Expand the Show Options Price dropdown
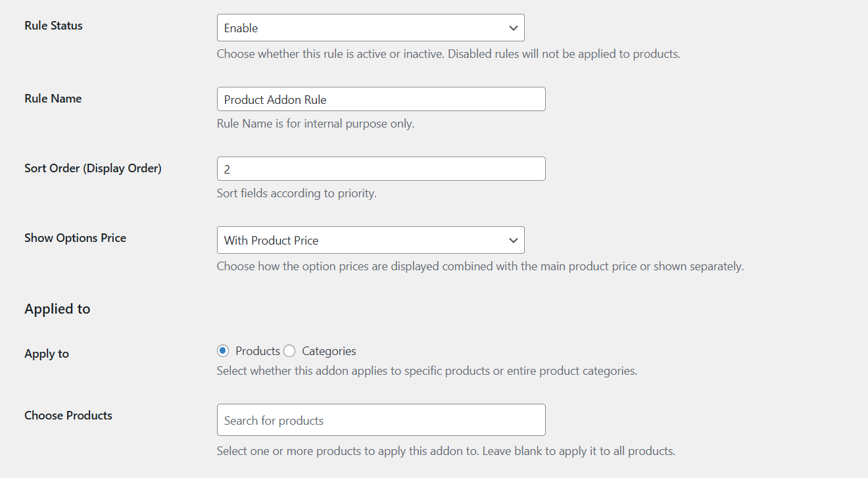The image size is (868, 478). tap(370, 241)
